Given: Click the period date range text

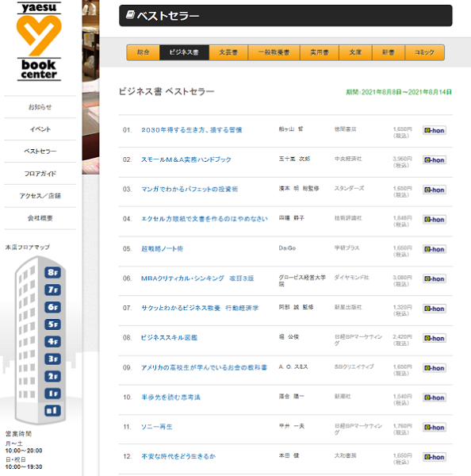Looking at the screenshot, I should tap(399, 92).
